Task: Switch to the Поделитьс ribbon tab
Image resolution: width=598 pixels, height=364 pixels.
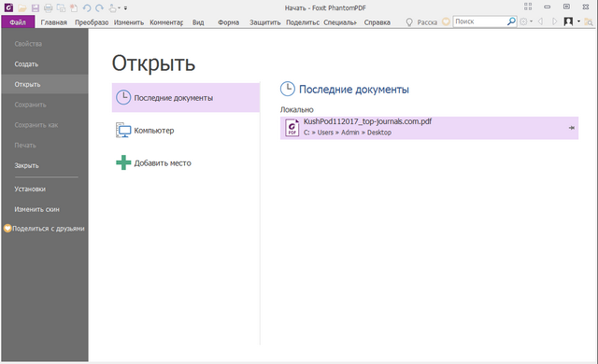Action: pyautogui.click(x=303, y=22)
